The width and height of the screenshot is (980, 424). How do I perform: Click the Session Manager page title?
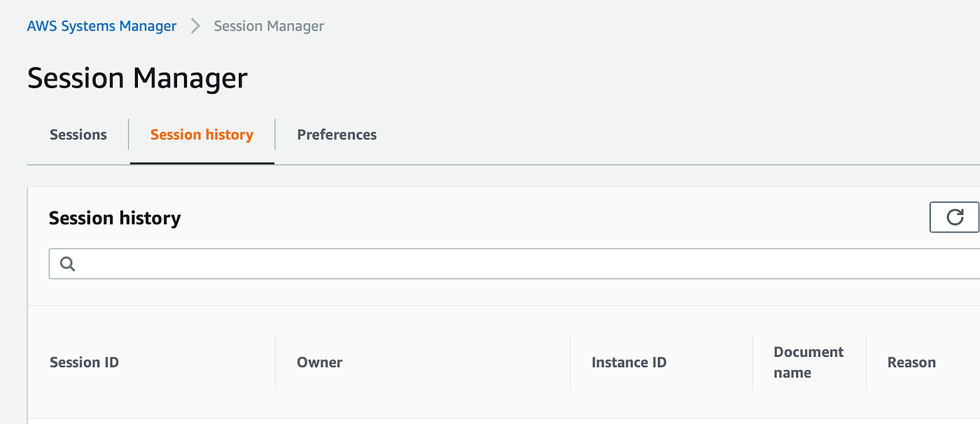137,78
